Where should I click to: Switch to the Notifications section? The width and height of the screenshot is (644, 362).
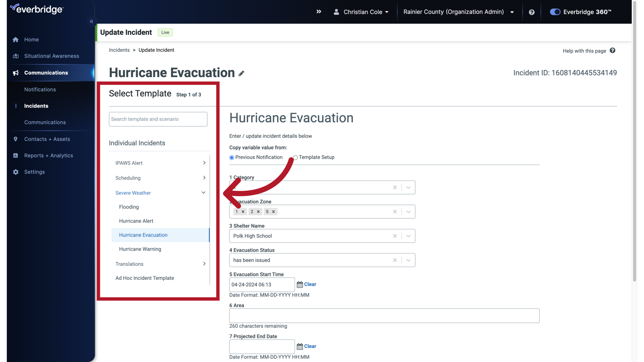(x=40, y=89)
